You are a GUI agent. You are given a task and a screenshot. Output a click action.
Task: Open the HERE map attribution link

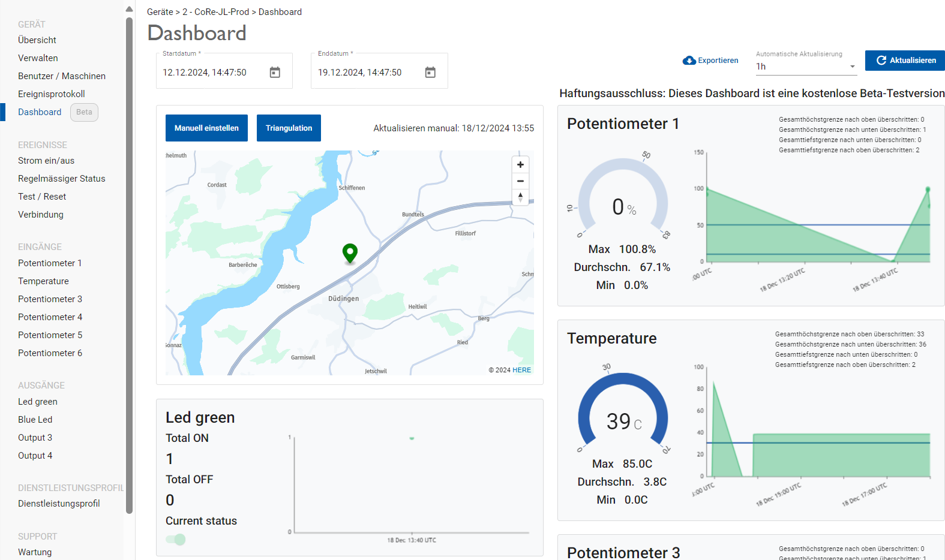[521, 370]
